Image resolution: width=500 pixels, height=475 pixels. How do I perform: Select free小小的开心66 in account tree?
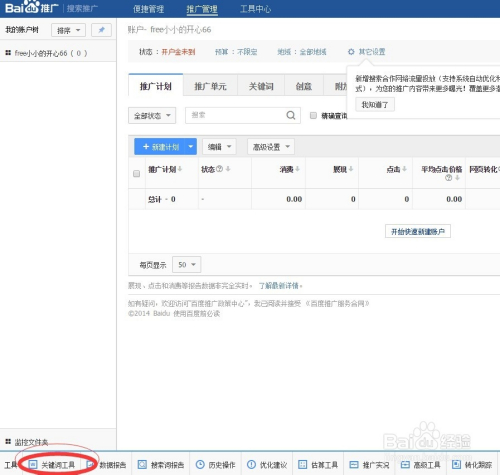(51, 53)
